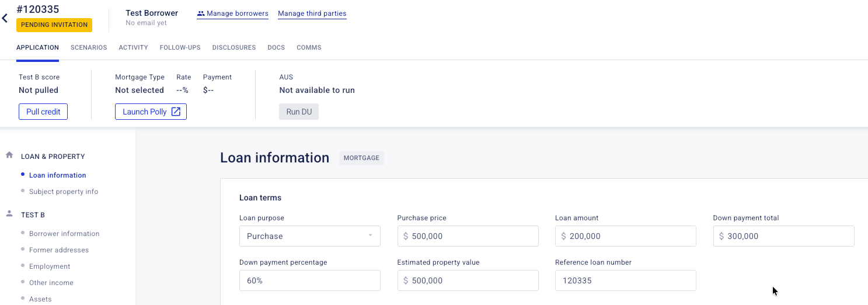Click the LOAN & PROPERTY sidebar heading

point(53,157)
